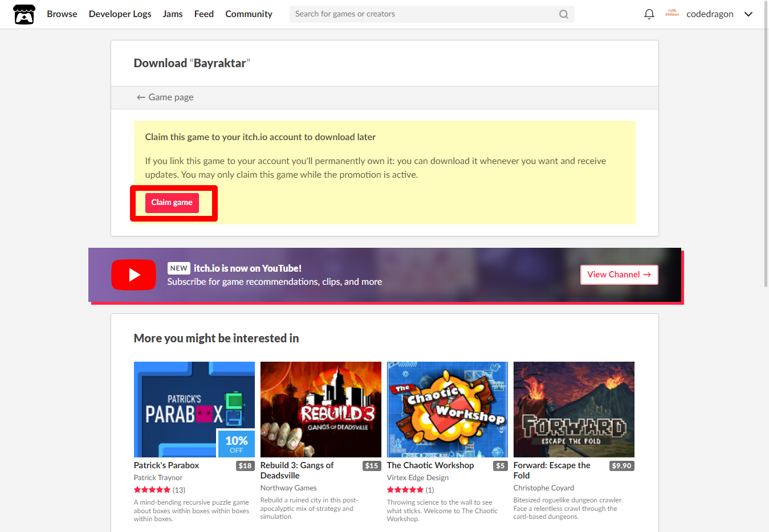Image resolution: width=769 pixels, height=532 pixels.
Task: Click the codedragon avatar image
Action: tap(672, 14)
